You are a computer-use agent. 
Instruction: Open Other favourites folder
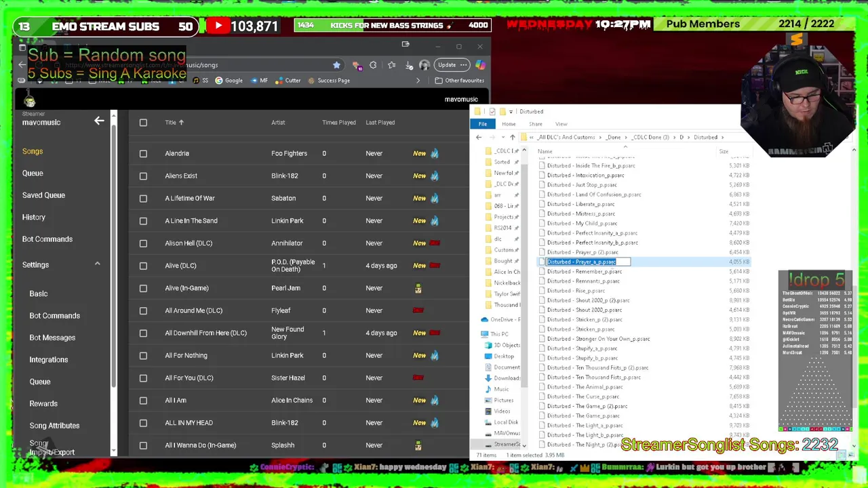click(460, 81)
